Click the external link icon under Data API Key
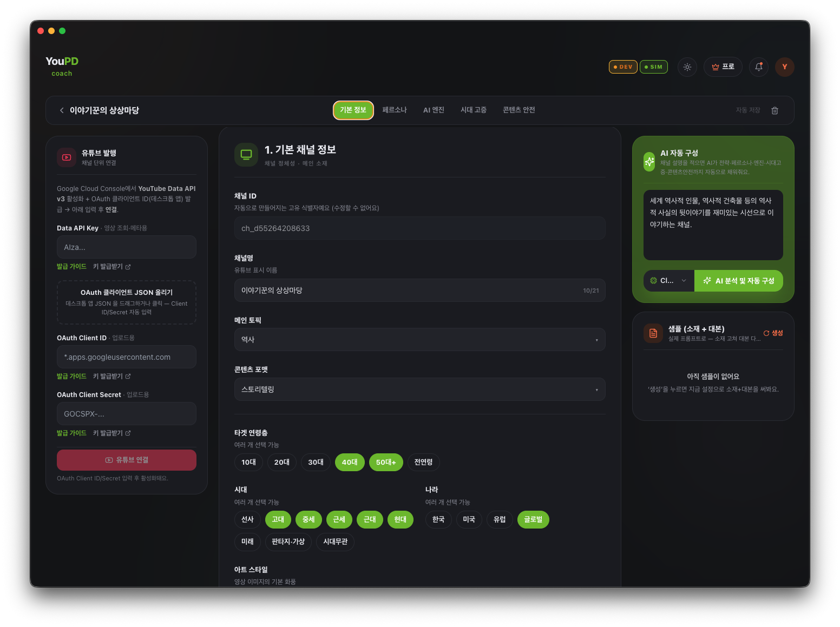 [x=128, y=267]
